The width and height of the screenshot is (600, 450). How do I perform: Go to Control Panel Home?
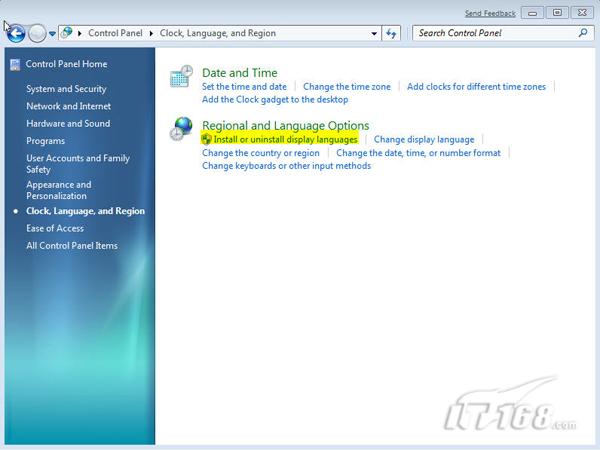67,64
